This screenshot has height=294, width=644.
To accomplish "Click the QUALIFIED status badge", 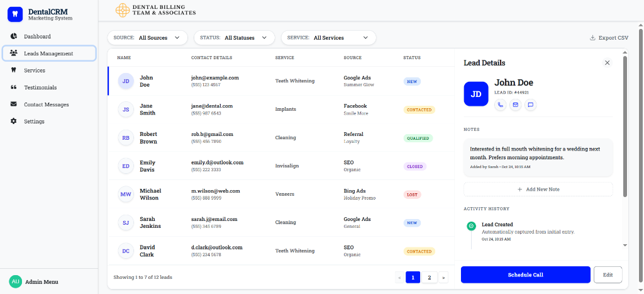I will pyautogui.click(x=418, y=138).
